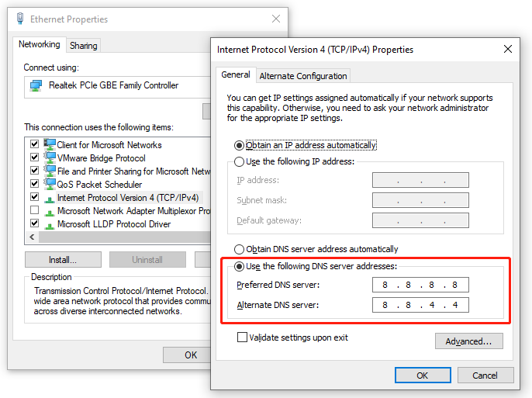Image resolution: width=532 pixels, height=398 pixels.
Task: Select the 'QoS Packet Scheduler' list row
Action: [x=99, y=185]
